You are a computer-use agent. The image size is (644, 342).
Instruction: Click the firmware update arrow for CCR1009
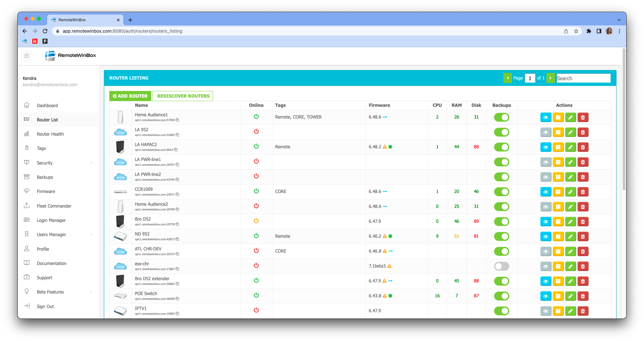[385, 191]
